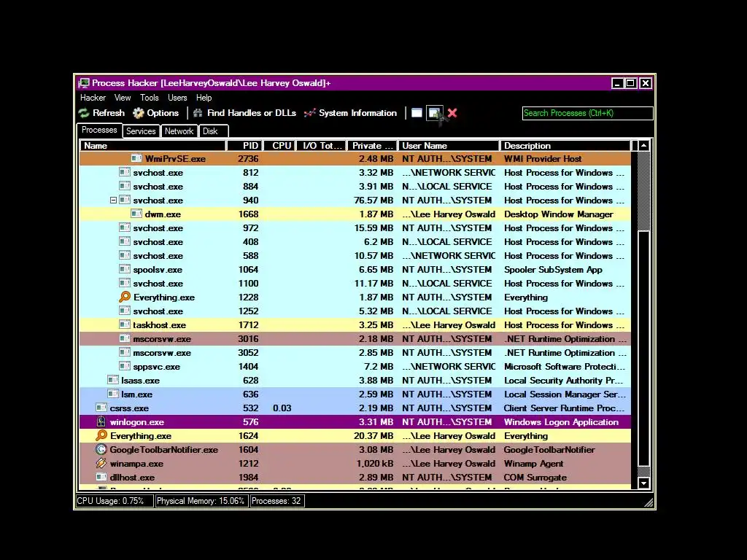Click the magnifier icon of Everything.exe 1228
The height and width of the screenshot is (560, 747).
pos(124,297)
